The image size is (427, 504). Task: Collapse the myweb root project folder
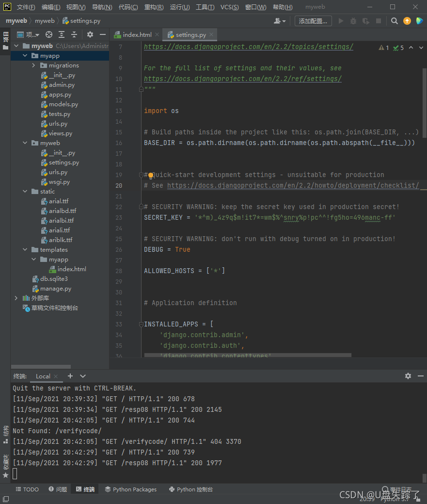tap(16, 46)
